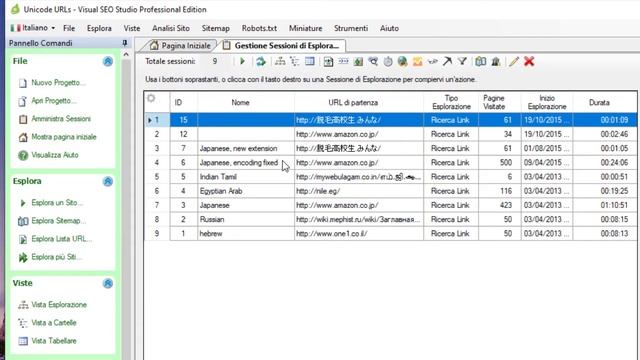Sort by Inizio Esplorazione column header
This screenshot has height=360, width=640.
tap(547, 102)
